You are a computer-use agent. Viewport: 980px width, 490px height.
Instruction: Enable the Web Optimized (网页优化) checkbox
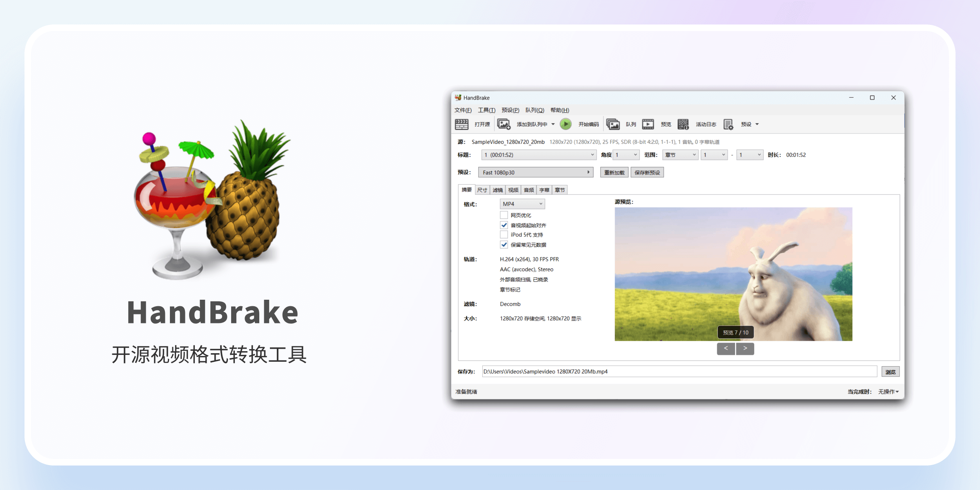coord(504,215)
